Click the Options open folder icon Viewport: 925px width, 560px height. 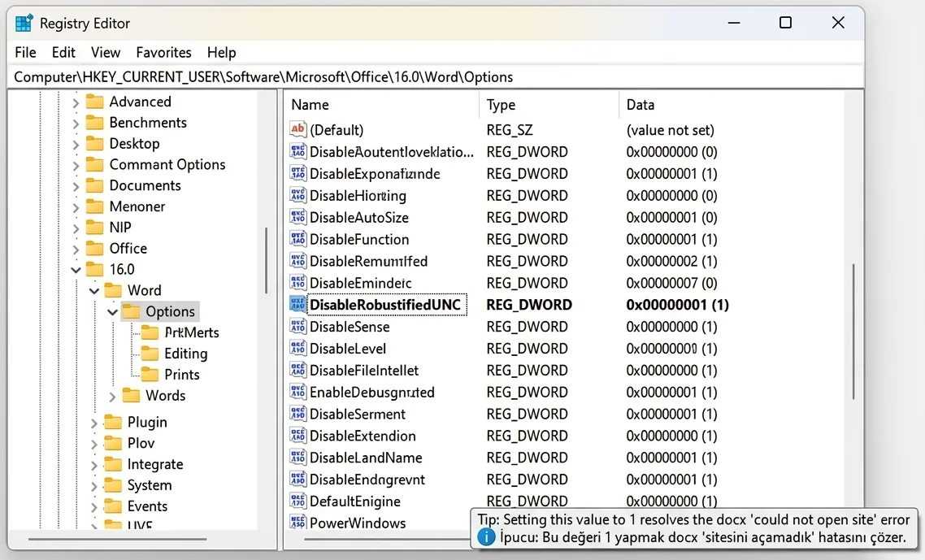pyautogui.click(x=131, y=311)
